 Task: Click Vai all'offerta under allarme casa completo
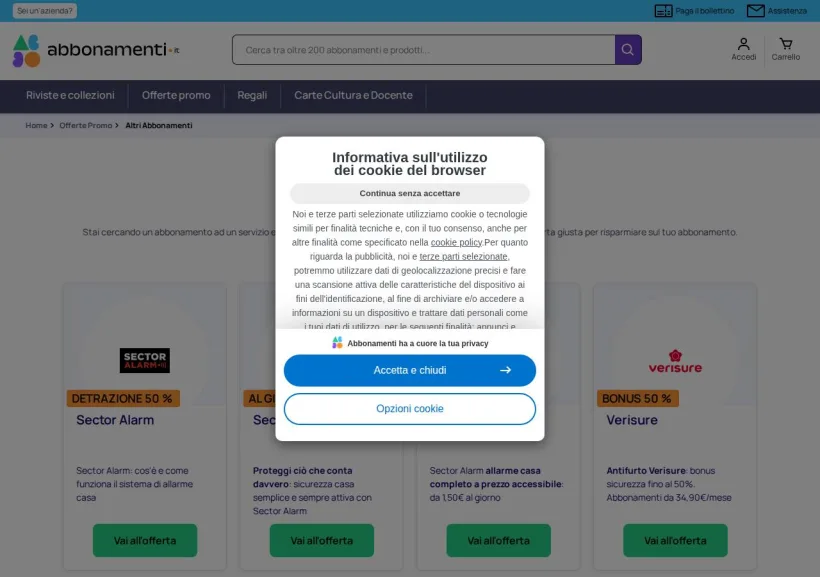coord(498,540)
